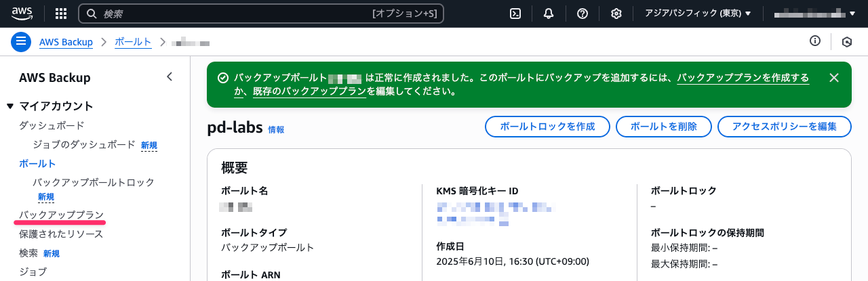Screen dimensions: 868x281
Task: Collapse the マイアカウント section
Action: (x=10, y=106)
